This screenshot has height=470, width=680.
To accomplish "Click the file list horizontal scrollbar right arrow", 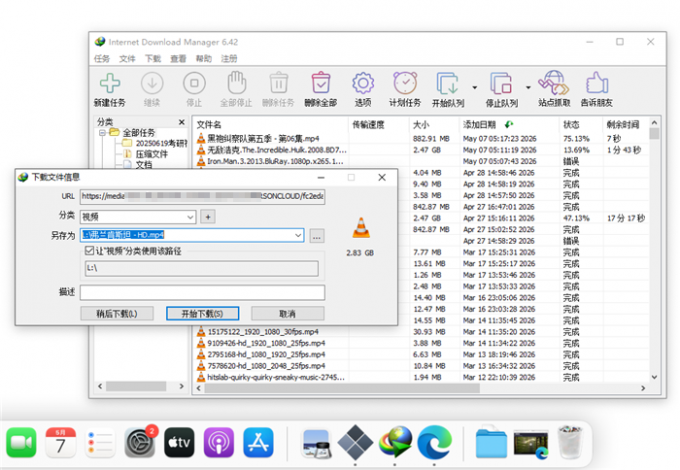I will pos(643,388).
